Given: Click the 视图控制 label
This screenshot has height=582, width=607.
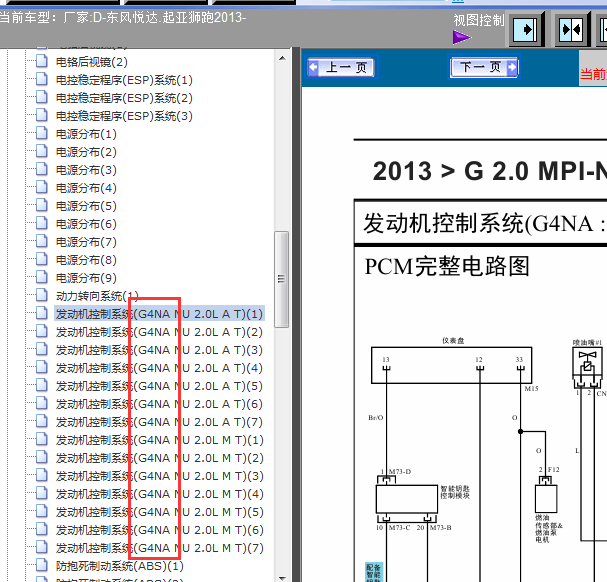Looking at the screenshot, I should click(479, 20).
